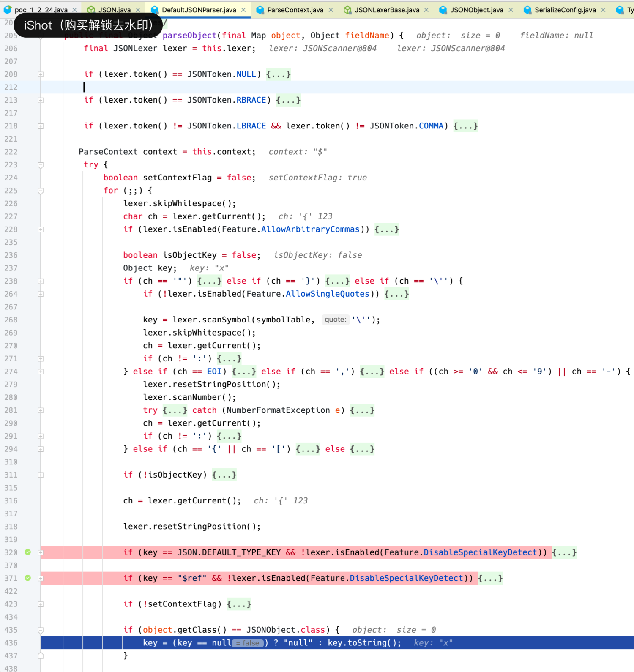Click the ParseContext.java class file icon

pyautogui.click(x=260, y=10)
